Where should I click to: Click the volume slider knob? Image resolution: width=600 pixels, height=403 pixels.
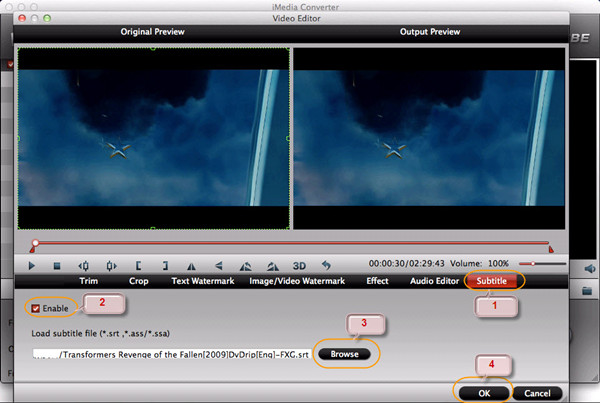click(x=533, y=263)
